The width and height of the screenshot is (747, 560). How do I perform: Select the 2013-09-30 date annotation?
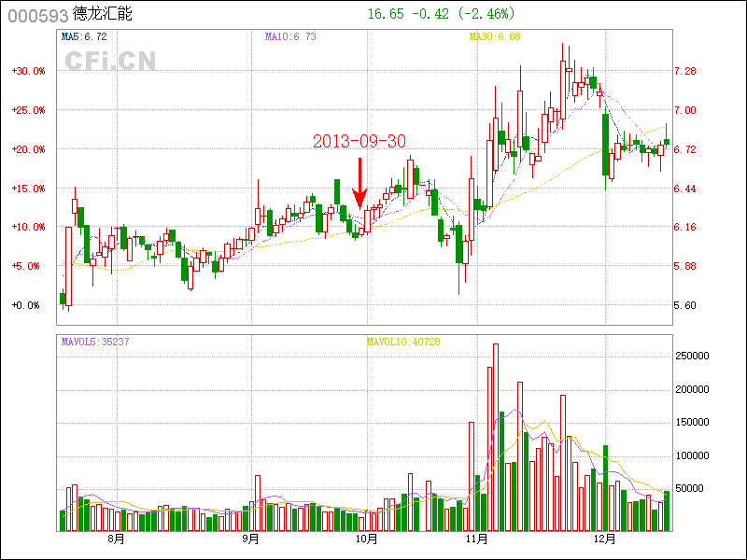(x=359, y=141)
